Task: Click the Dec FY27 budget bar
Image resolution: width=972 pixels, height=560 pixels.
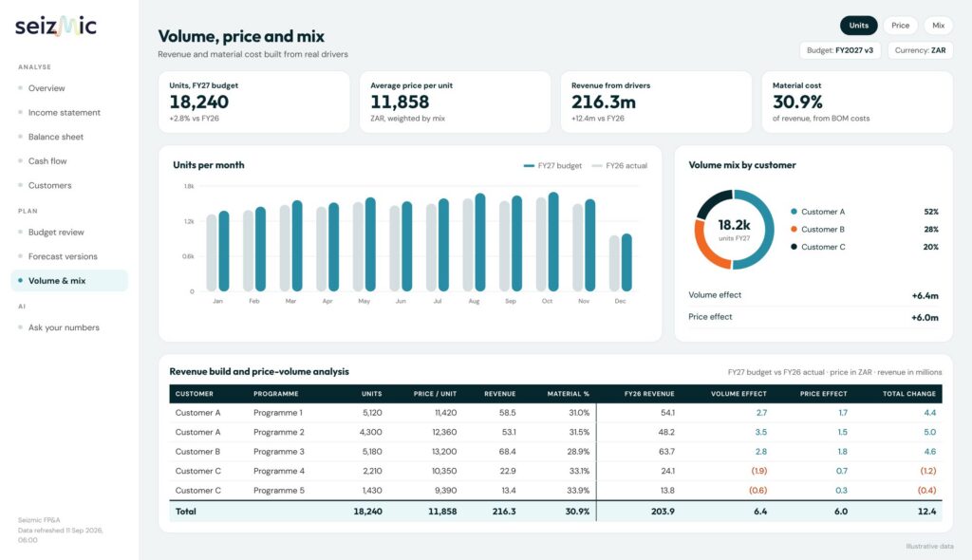Action: coord(626,262)
